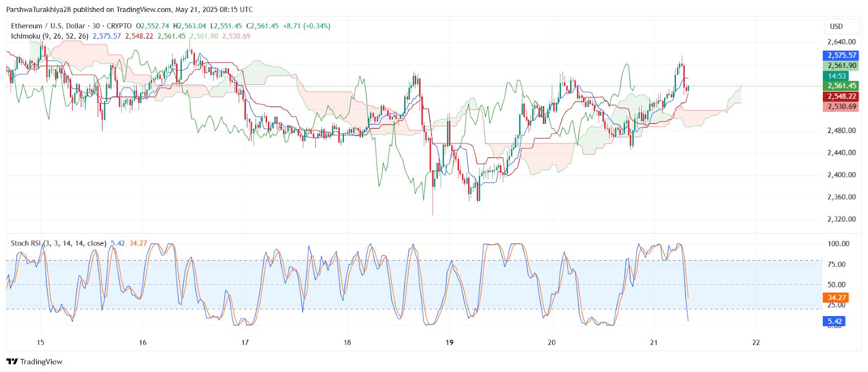Click the 2,360.00 price scale value
868x372 pixels.
(841, 197)
